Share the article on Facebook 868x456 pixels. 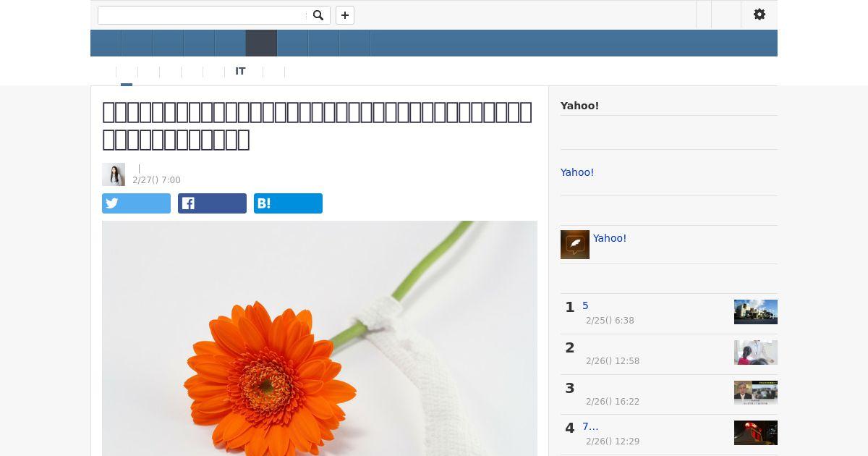coord(212,203)
